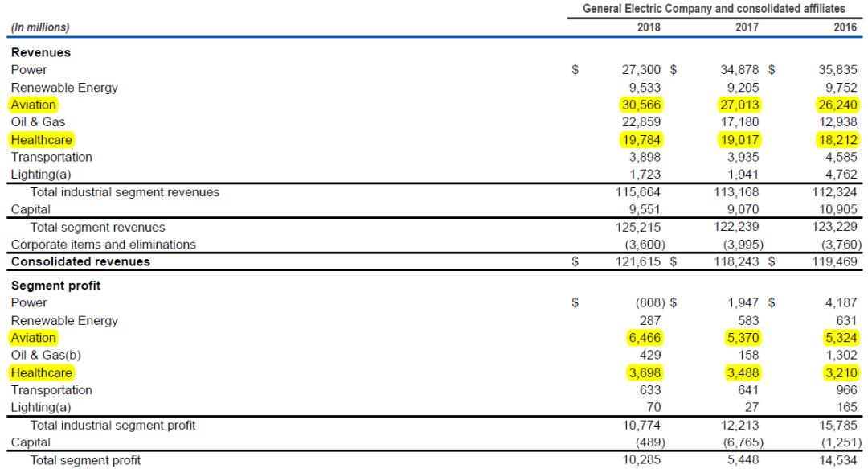
Task: Select highlighted Healthcare profit 3,698
Action: [x=645, y=372]
